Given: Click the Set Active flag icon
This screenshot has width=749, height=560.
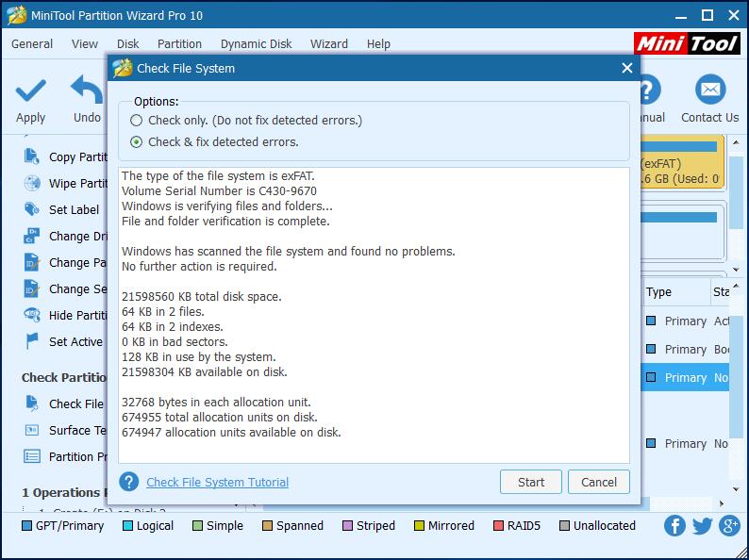Looking at the screenshot, I should (32, 341).
